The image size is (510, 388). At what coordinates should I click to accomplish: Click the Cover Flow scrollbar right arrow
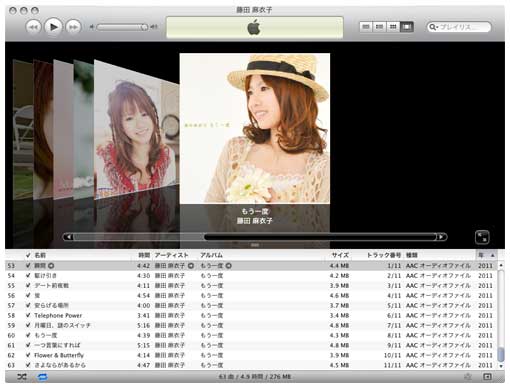[442, 237]
